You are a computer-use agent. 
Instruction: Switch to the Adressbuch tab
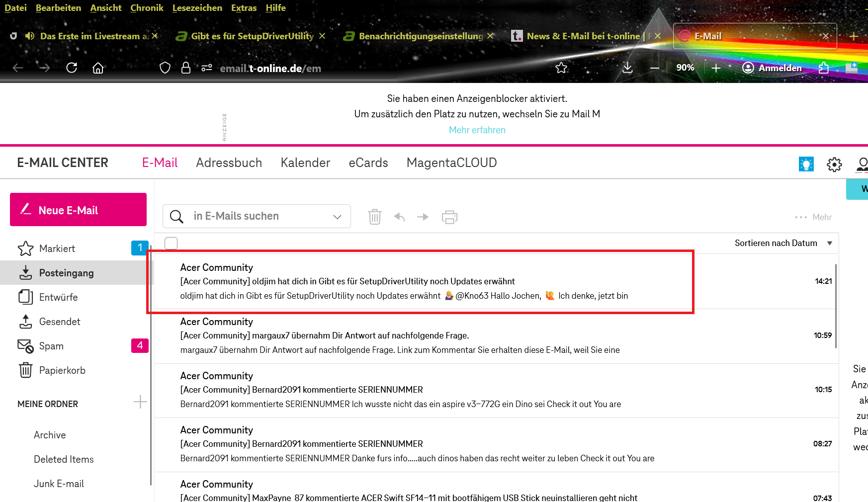(229, 163)
